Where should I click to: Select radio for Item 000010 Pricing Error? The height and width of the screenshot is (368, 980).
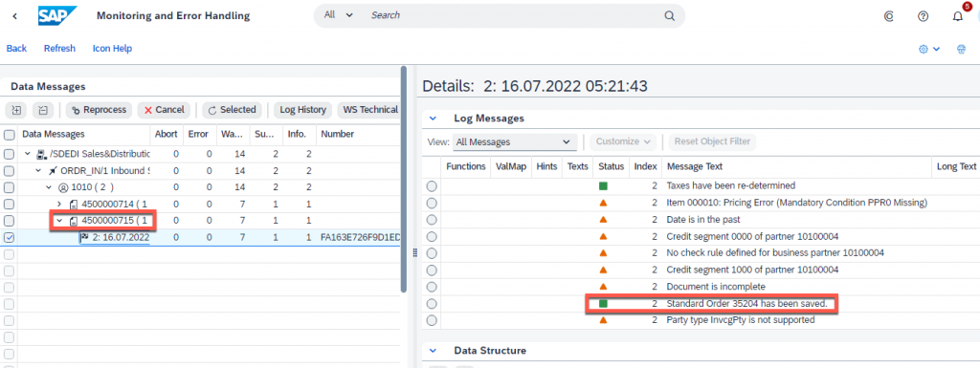pyautogui.click(x=432, y=203)
